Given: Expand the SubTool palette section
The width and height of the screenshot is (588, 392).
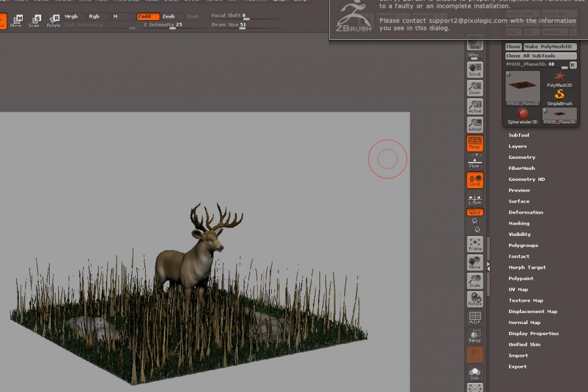Looking at the screenshot, I should coord(519,135).
